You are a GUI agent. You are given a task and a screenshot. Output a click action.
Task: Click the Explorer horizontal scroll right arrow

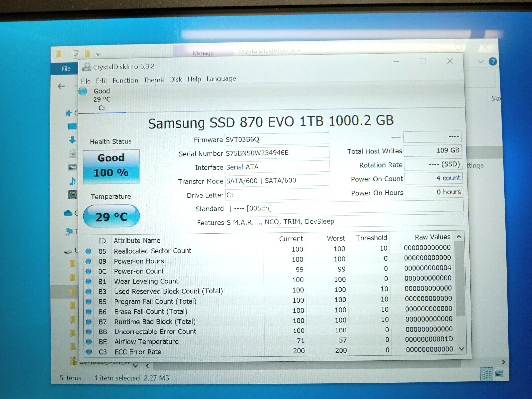pos(503,362)
